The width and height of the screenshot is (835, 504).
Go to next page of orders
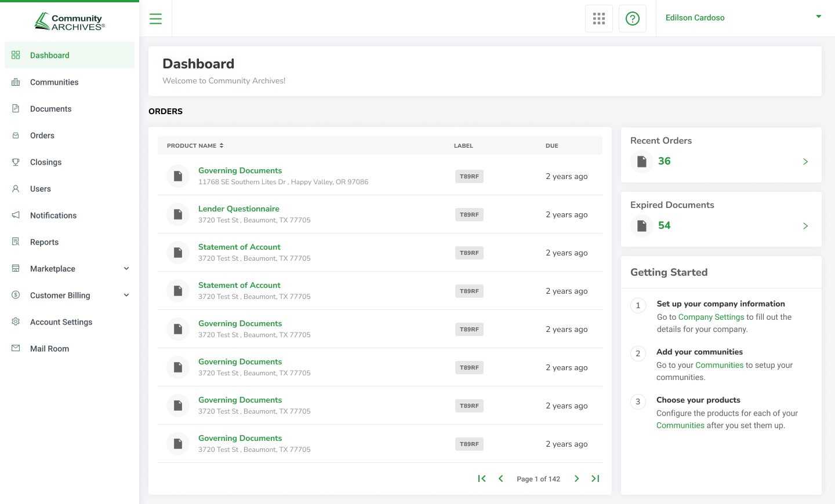[x=576, y=479]
